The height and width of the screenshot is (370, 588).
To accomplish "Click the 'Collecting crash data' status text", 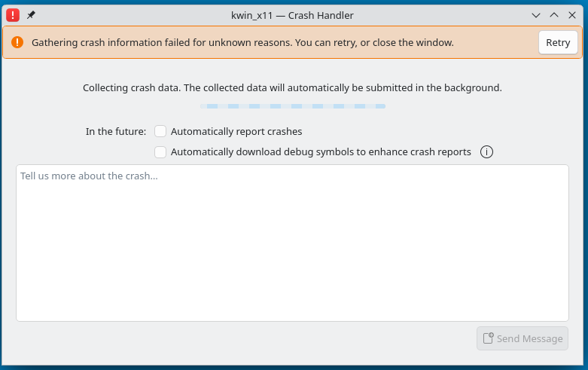I will pyautogui.click(x=292, y=88).
